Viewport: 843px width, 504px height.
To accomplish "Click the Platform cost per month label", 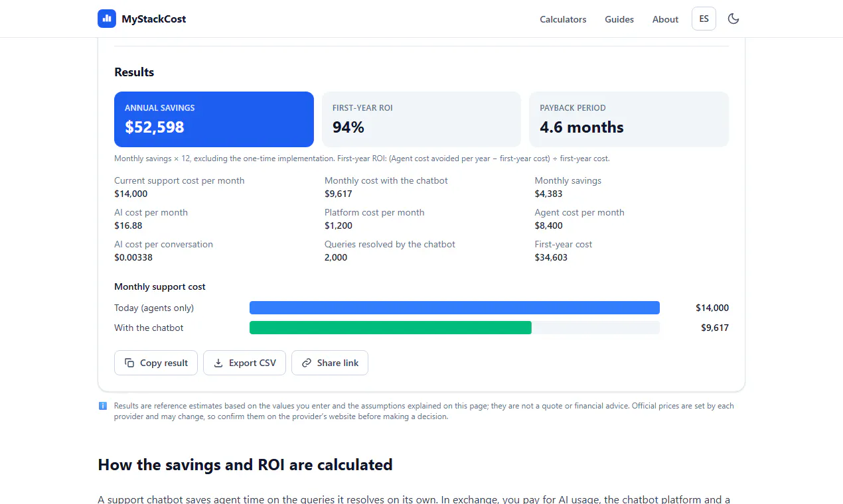I will pos(374,212).
